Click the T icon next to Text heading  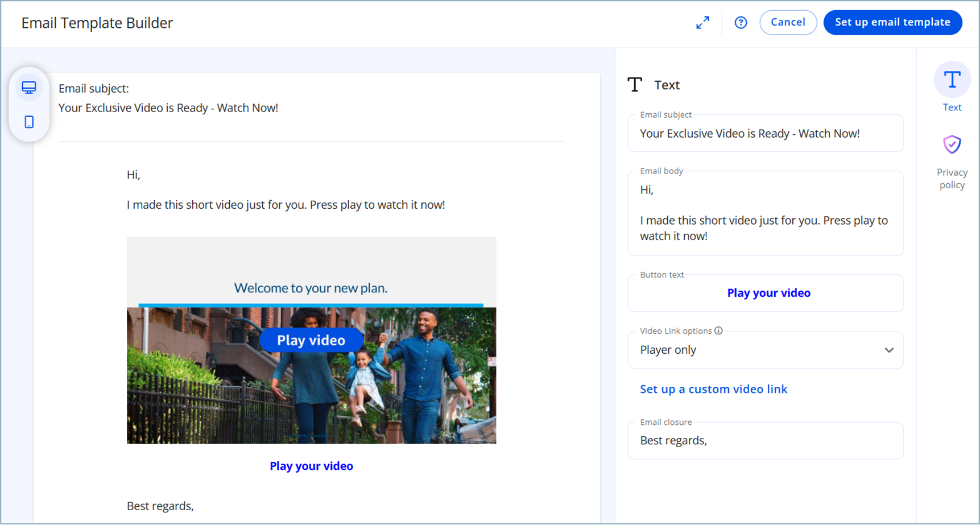(635, 84)
